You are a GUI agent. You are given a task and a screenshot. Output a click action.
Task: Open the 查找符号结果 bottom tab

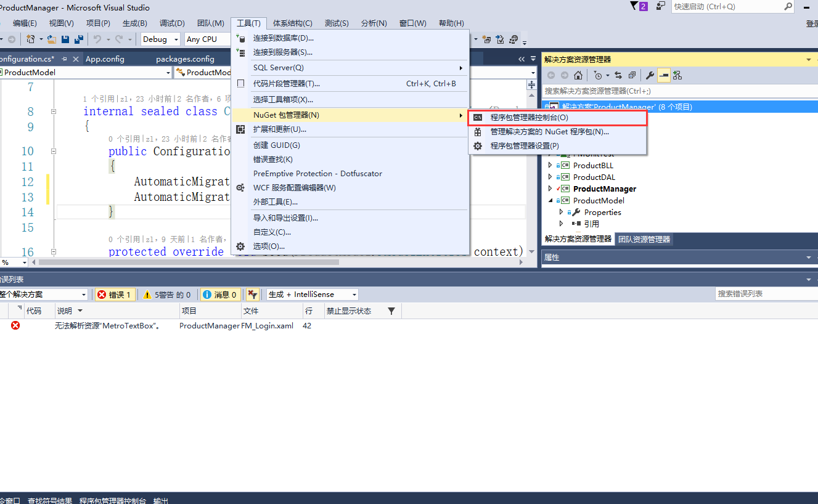[x=49, y=500]
